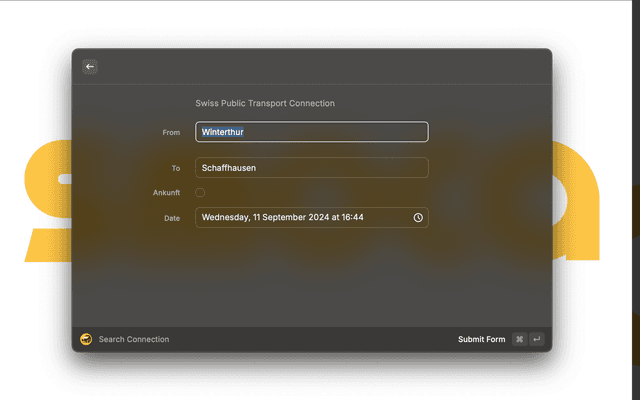This screenshot has height=400, width=640.
Task: Open the clock picker in Date field
Action: pyautogui.click(x=418, y=217)
